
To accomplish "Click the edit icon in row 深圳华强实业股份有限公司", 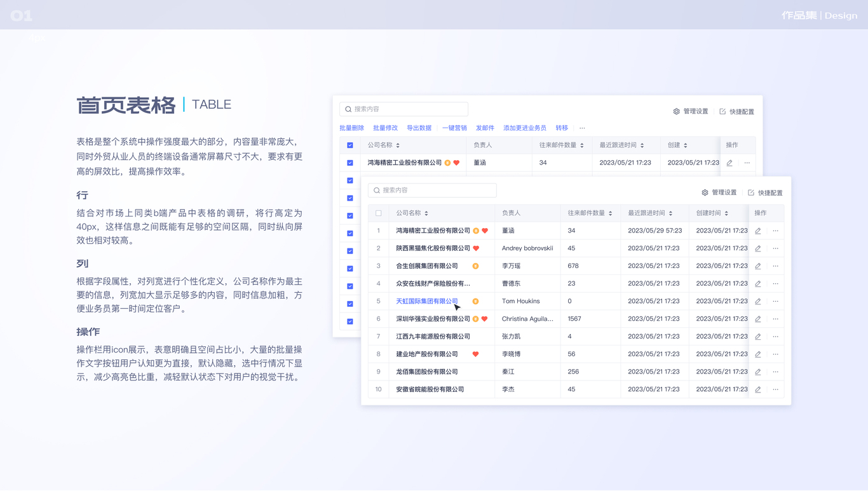I will [758, 319].
